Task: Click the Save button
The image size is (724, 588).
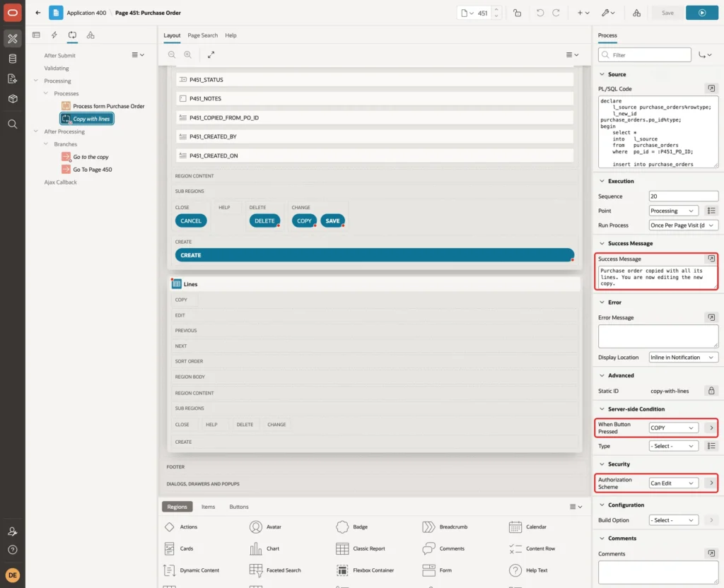Action: pos(667,13)
